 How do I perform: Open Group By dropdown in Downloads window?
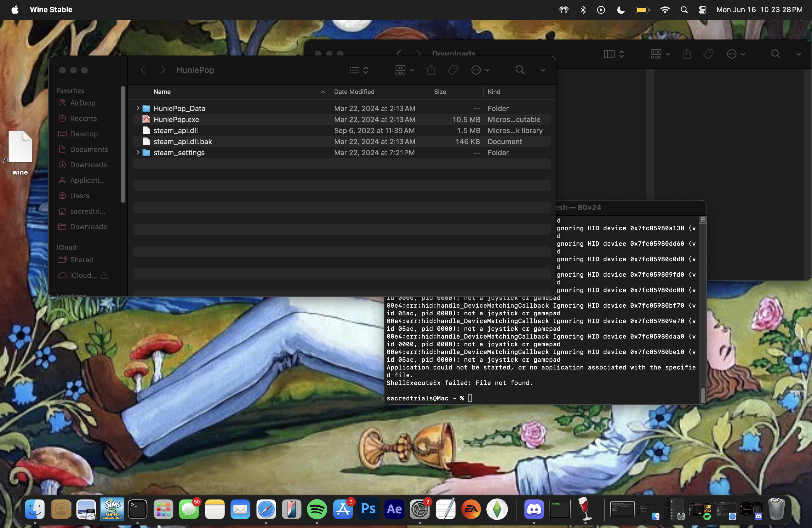click(660, 54)
